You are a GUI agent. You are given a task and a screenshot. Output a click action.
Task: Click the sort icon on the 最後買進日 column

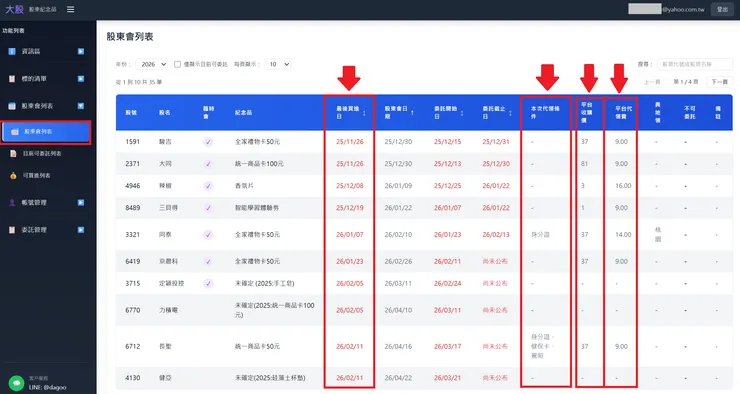[x=364, y=113]
